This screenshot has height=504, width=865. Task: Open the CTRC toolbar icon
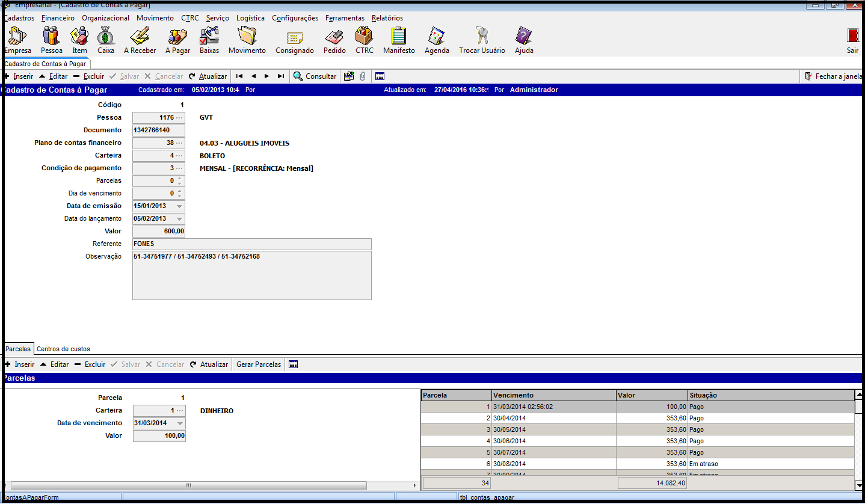point(364,37)
